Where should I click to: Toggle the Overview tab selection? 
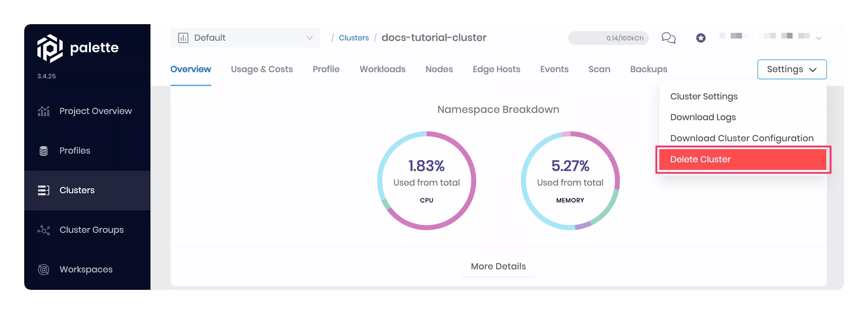190,69
